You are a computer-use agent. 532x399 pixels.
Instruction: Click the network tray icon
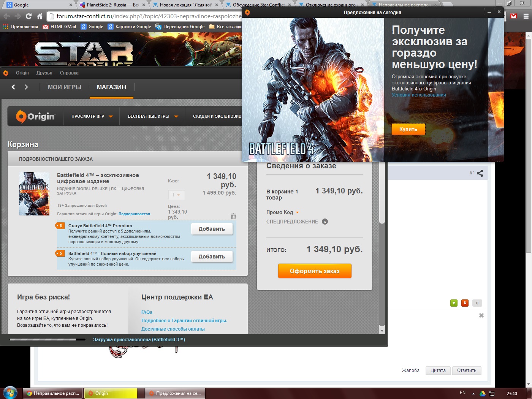491,393
